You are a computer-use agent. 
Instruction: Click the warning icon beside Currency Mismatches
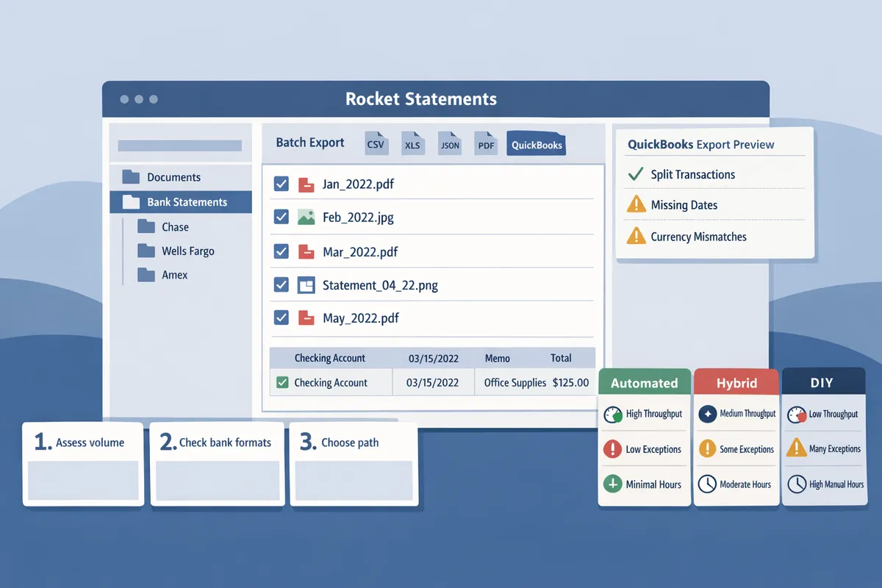tap(636, 235)
